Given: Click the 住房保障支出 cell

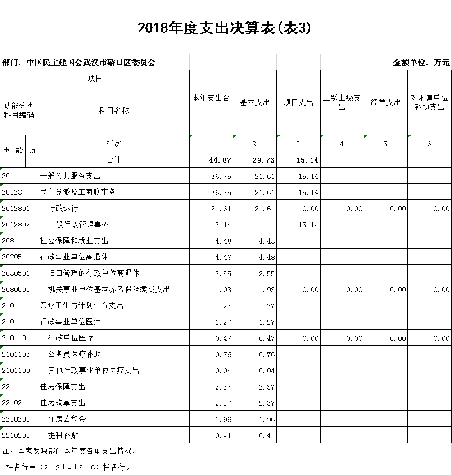Looking at the screenshot, I should click(113, 387).
